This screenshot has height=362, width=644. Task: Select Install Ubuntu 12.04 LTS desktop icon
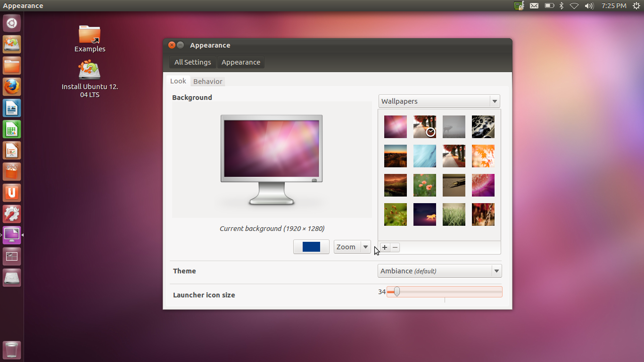coord(90,79)
